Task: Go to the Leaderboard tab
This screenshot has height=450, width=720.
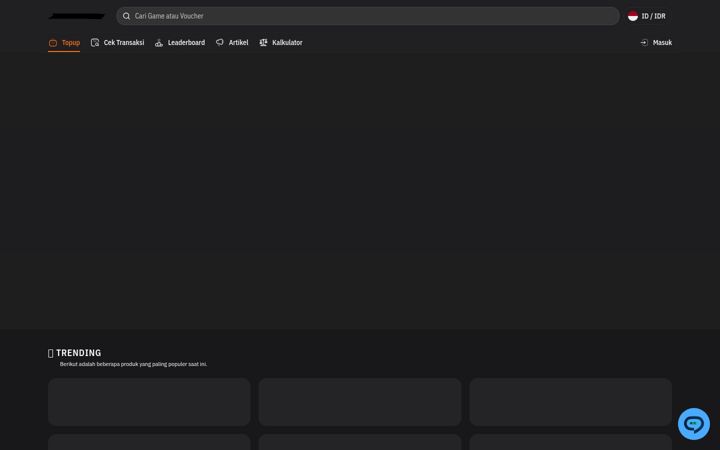Action: tap(180, 43)
